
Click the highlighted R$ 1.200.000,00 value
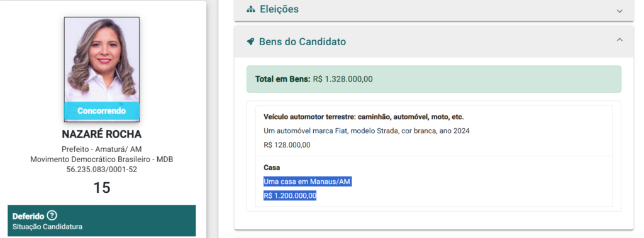[x=290, y=196]
